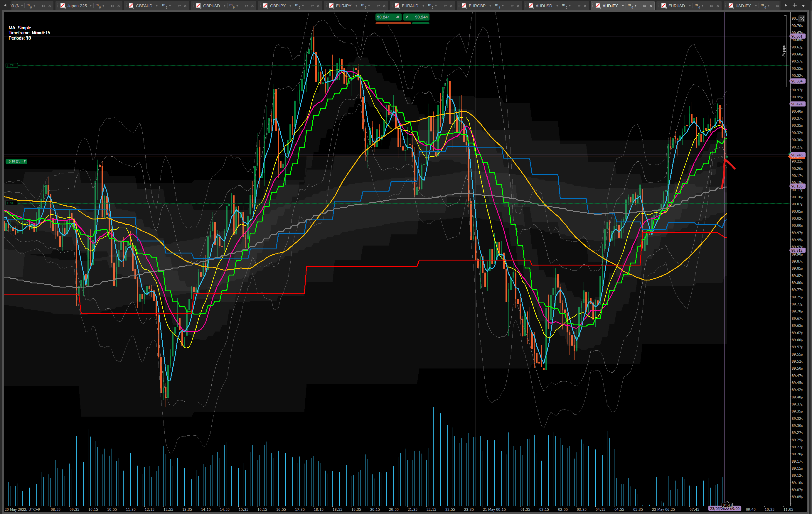
Task: Detach the GBPUSD chart tab
Action: (x=246, y=6)
